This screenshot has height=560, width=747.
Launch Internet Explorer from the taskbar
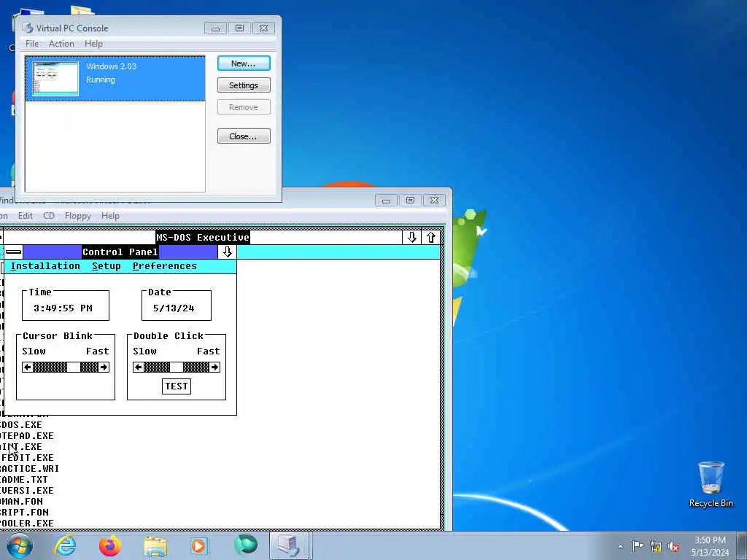pyautogui.click(x=65, y=545)
